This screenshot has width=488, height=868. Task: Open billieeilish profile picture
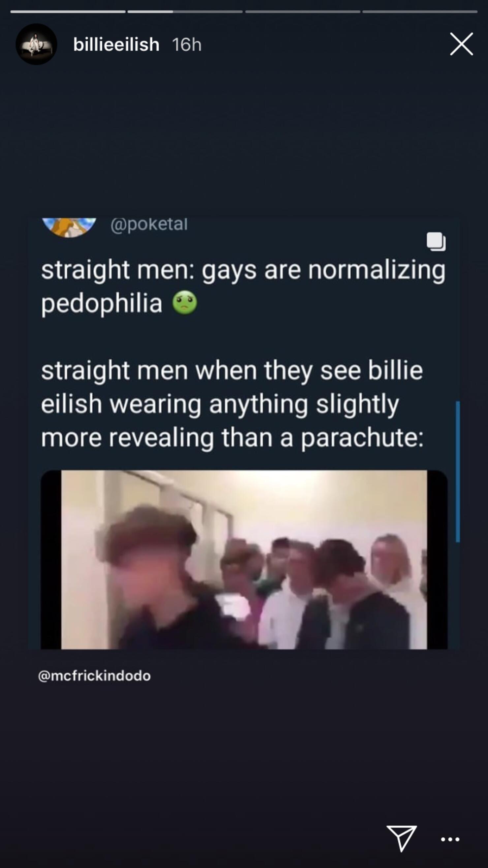coord(36,44)
